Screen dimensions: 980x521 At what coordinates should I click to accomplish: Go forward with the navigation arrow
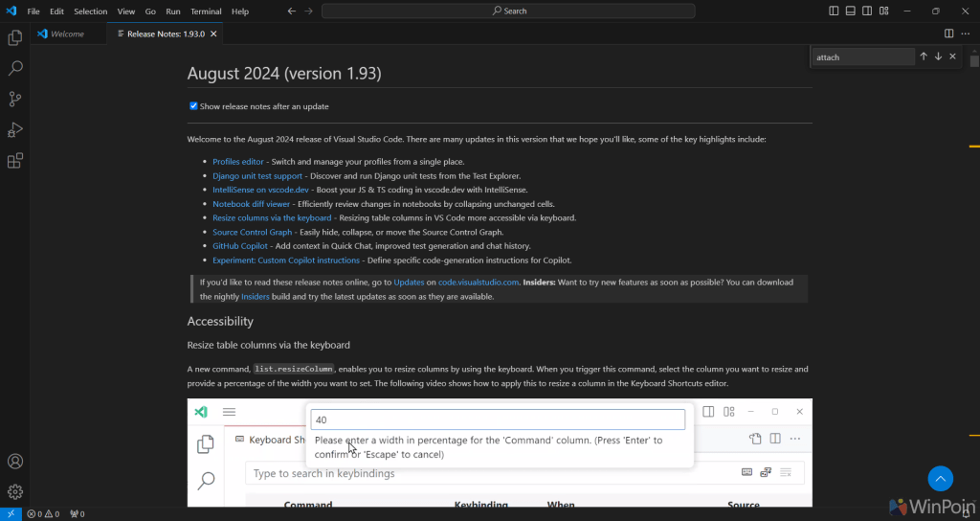tap(308, 11)
